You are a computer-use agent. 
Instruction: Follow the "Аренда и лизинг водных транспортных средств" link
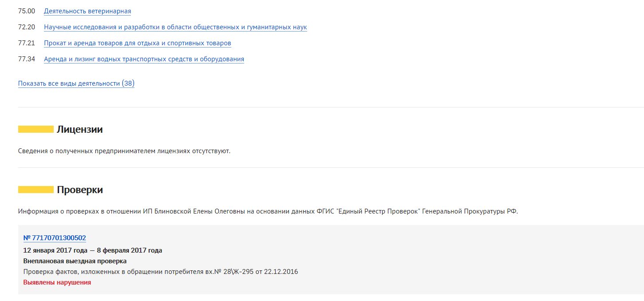coord(144,59)
